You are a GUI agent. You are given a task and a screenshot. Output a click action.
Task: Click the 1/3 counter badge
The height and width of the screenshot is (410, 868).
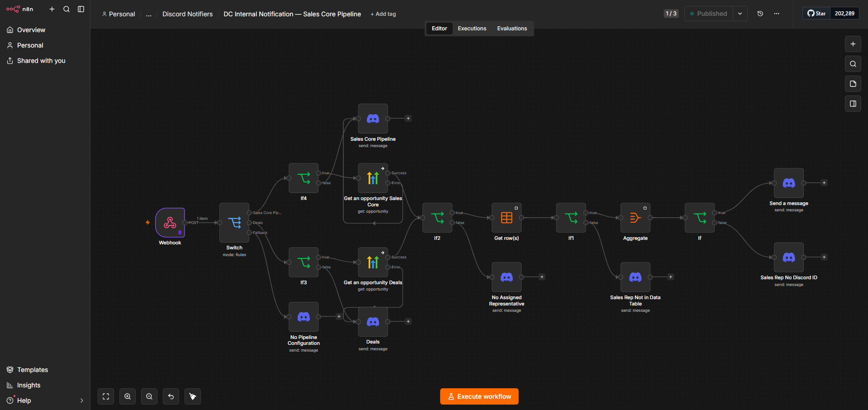[671, 14]
